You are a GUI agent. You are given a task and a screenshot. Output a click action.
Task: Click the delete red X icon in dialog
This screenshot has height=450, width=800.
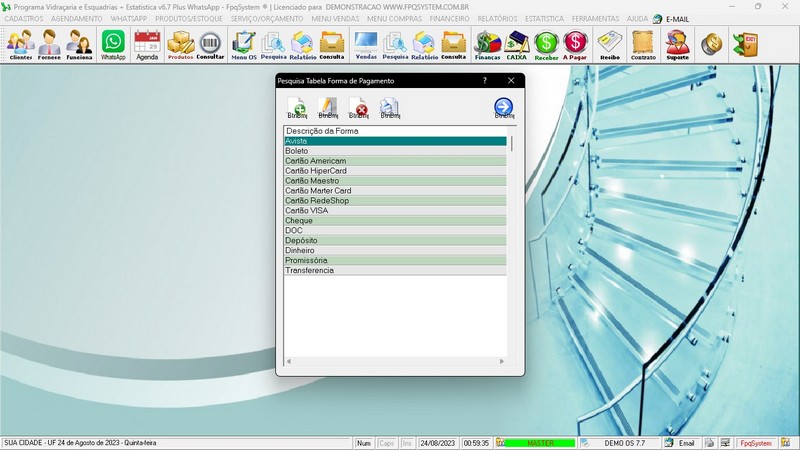click(x=359, y=108)
